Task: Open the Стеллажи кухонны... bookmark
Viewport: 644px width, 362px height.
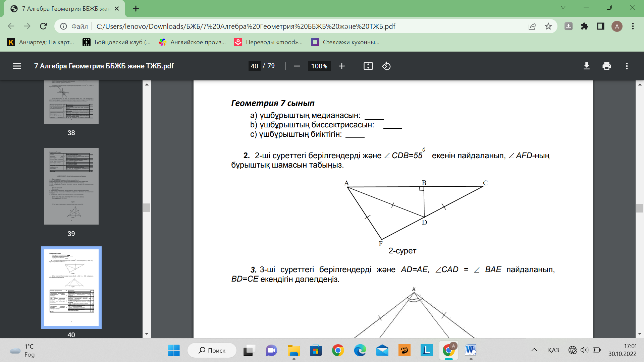Action: (345, 42)
